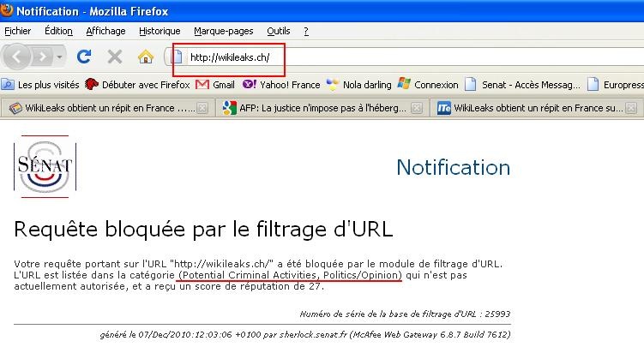
Task: Open the Marque-pages menu
Action: (224, 31)
